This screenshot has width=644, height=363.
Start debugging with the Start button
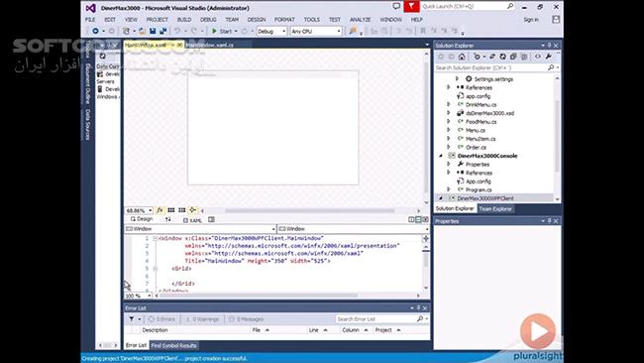(221, 31)
